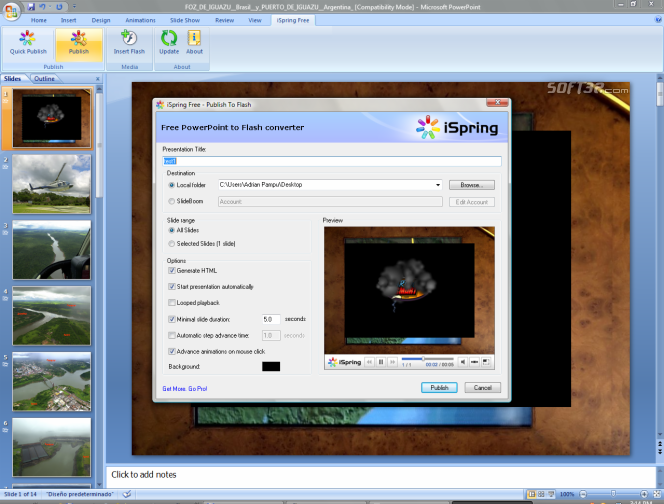Open the View ribbon tab

tap(255, 20)
